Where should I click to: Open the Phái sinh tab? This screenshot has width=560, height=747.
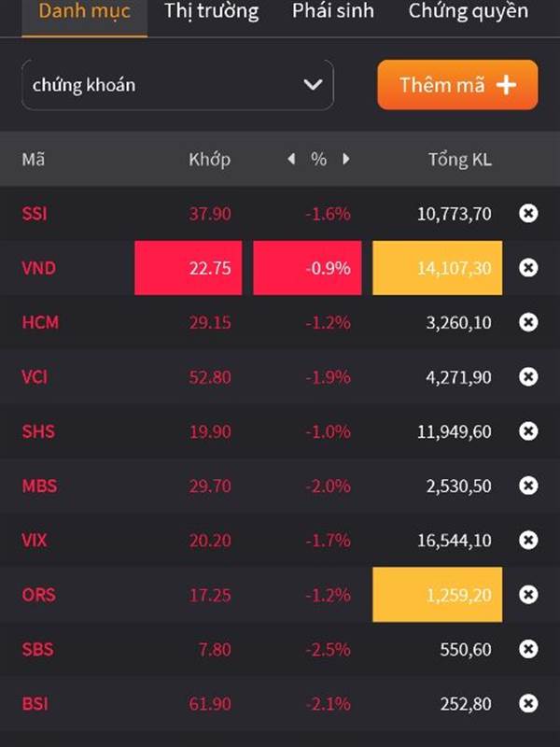coord(333,11)
